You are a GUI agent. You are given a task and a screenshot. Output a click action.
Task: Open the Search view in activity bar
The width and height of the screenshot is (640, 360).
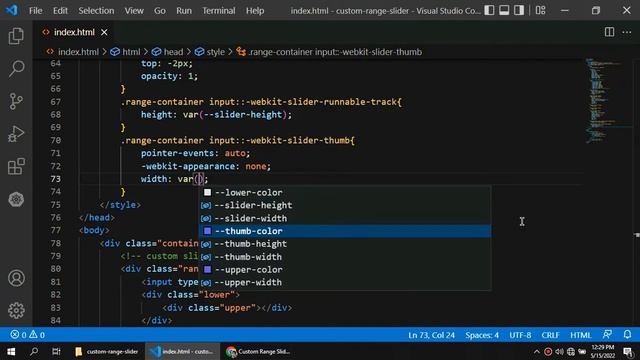click(x=16, y=68)
